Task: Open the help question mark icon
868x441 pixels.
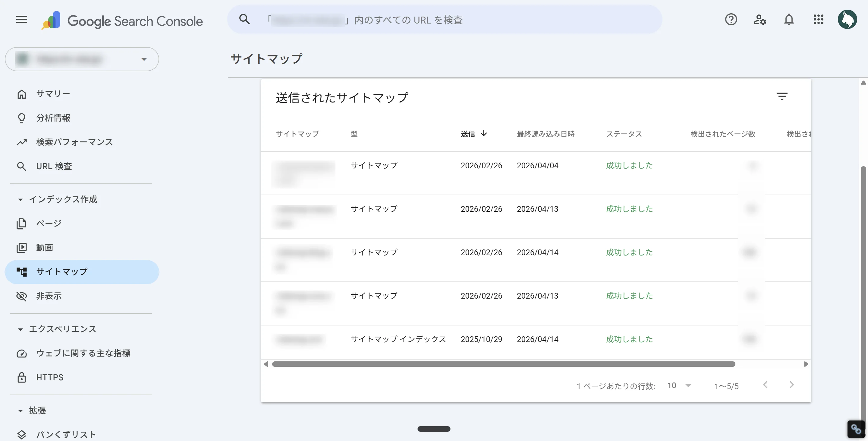Action: 731,20
